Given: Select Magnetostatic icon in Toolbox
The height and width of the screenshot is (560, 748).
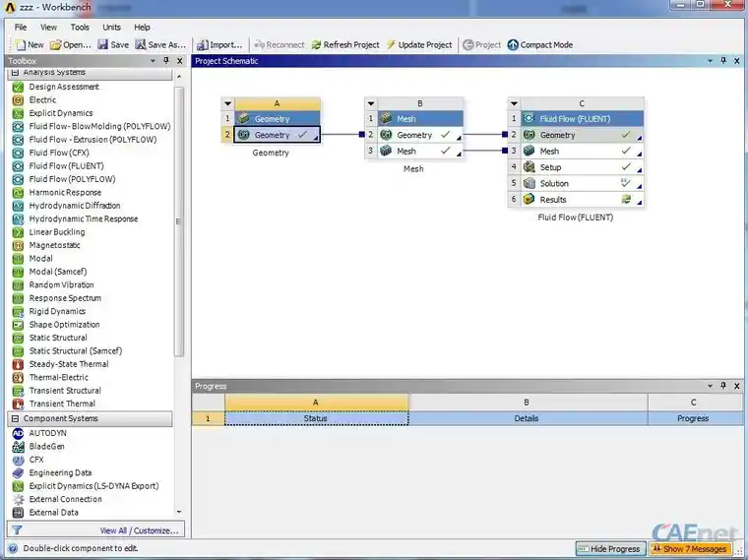Looking at the screenshot, I should [18, 246].
